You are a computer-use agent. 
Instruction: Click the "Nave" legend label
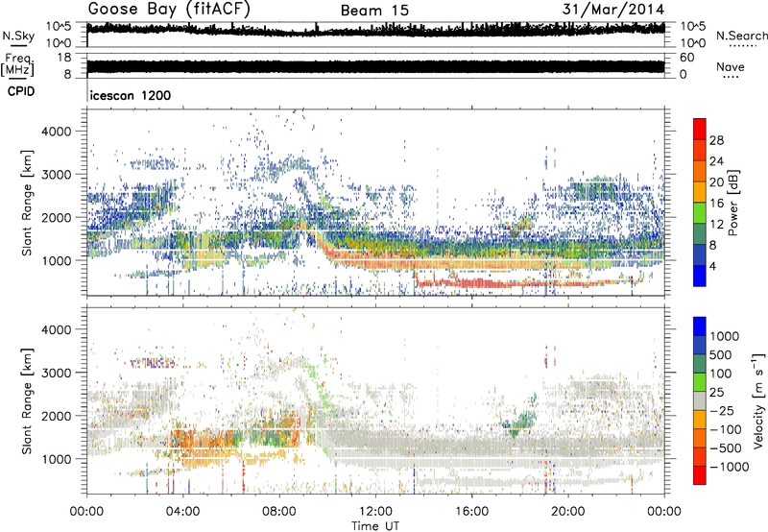point(731,66)
